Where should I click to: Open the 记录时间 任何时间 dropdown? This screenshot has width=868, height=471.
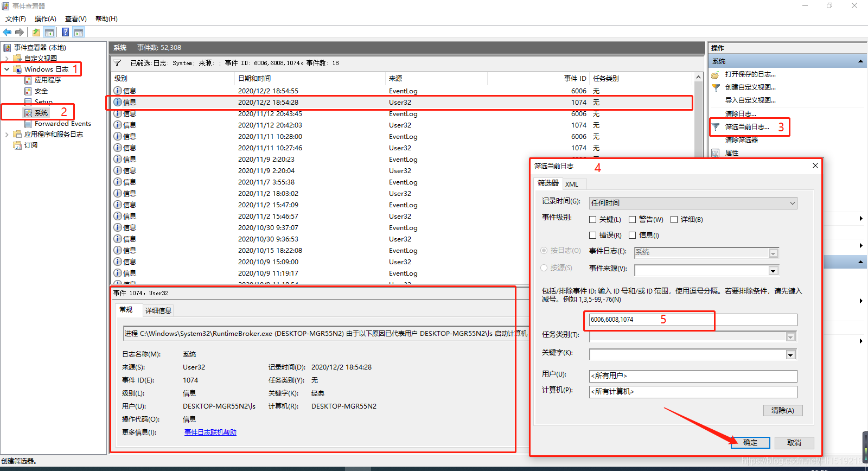point(693,203)
